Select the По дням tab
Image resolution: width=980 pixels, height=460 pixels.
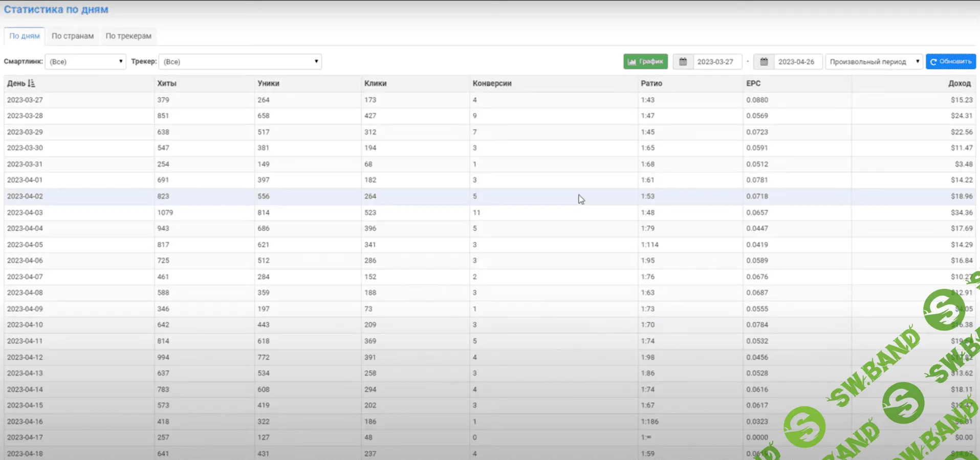(x=25, y=36)
